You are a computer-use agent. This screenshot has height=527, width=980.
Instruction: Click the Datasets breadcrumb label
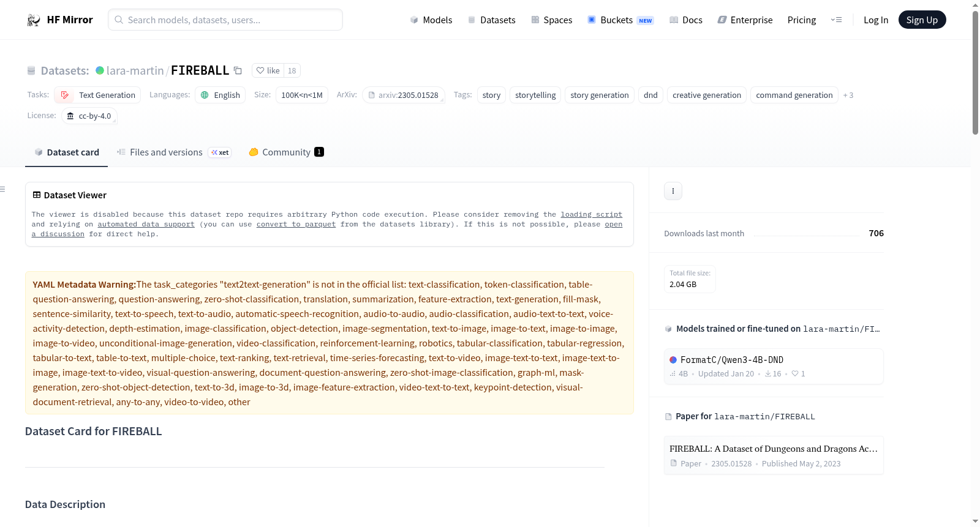coord(65,71)
